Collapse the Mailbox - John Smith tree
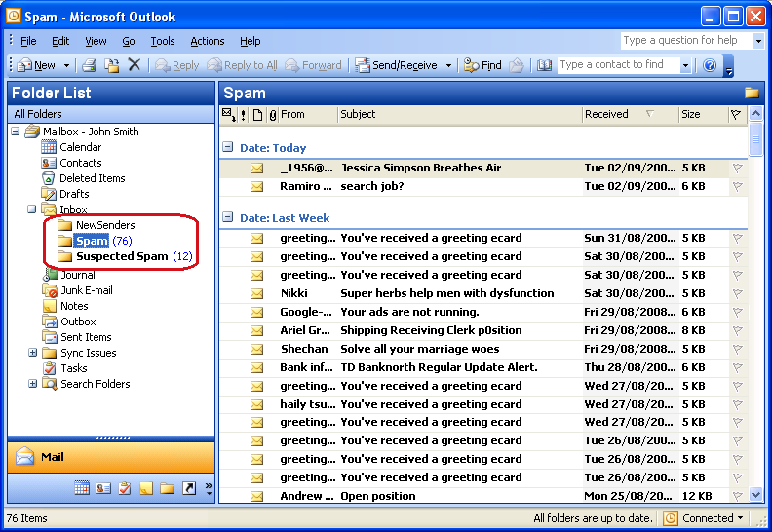The height and width of the screenshot is (532, 772). 16,132
